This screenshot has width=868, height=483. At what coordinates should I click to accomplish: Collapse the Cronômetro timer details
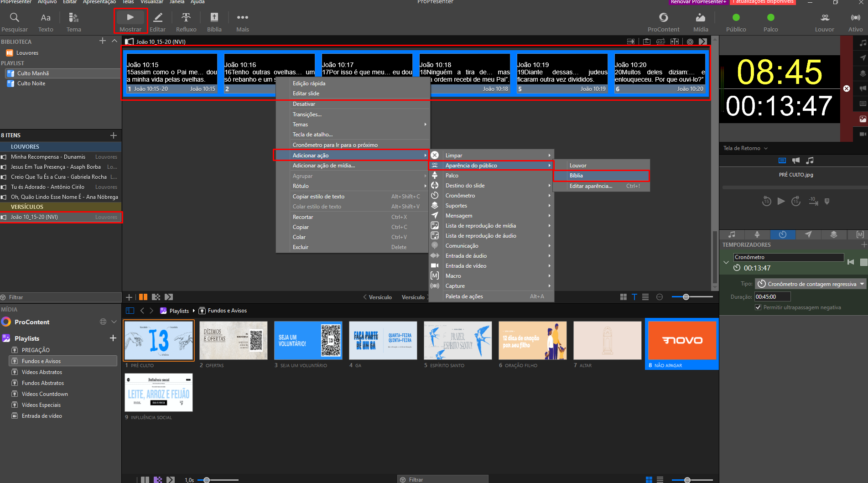pyautogui.click(x=726, y=262)
